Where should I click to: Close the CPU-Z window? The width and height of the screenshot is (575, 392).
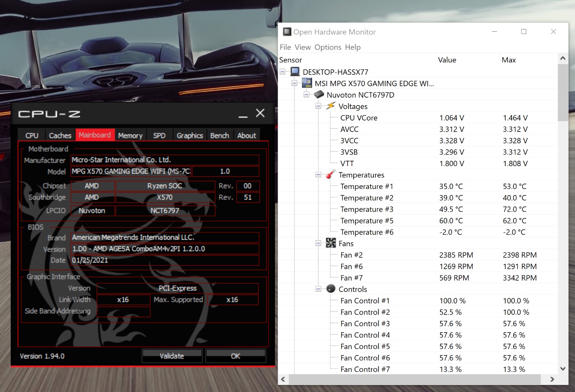[260, 113]
